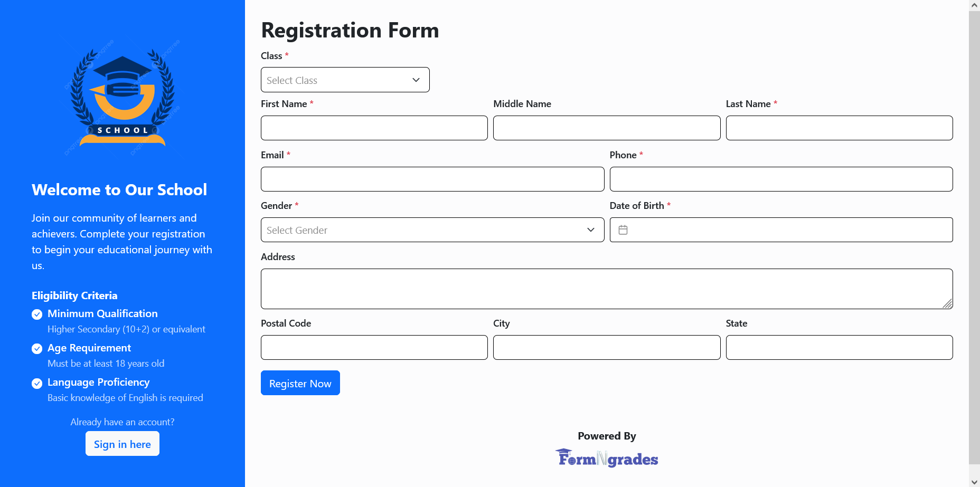Click the calendar icon in Date of Birth field
This screenshot has height=487, width=980.
point(624,230)
